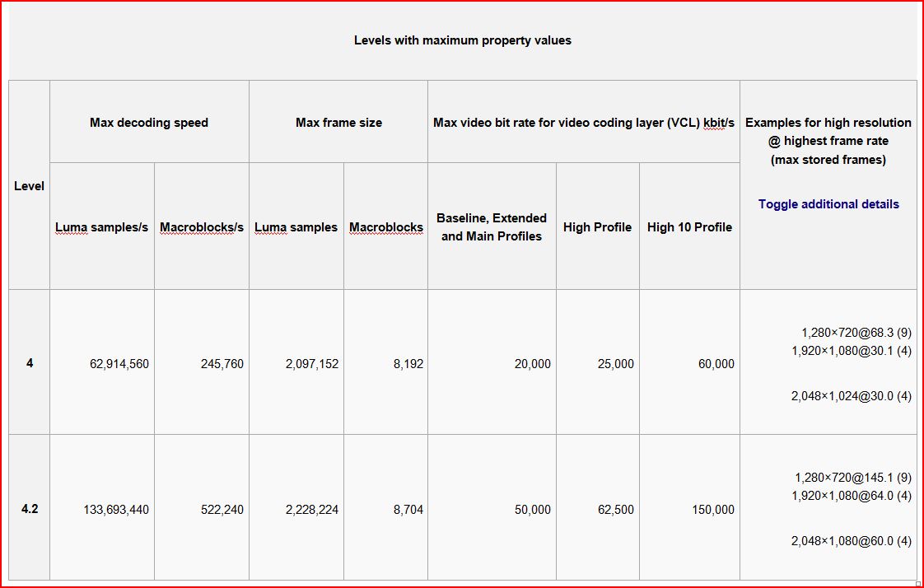Click the 133,693,440 value cell
Screen dimensions: 924x588
(x=116, y=510)
